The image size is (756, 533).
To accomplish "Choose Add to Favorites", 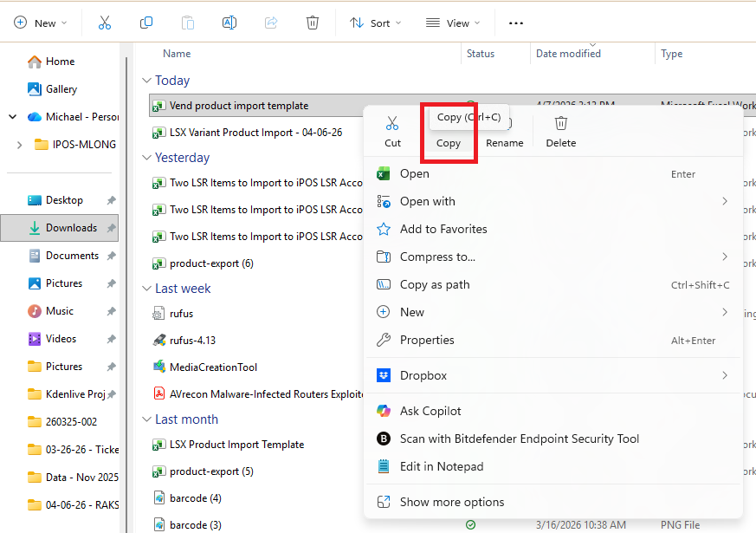I will coord(552,229).
